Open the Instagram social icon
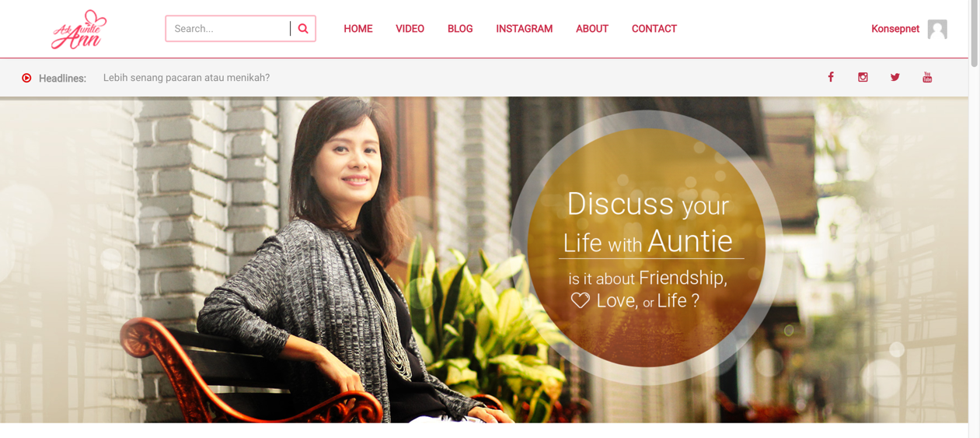 pyautogui.click(x=863, y=77)
